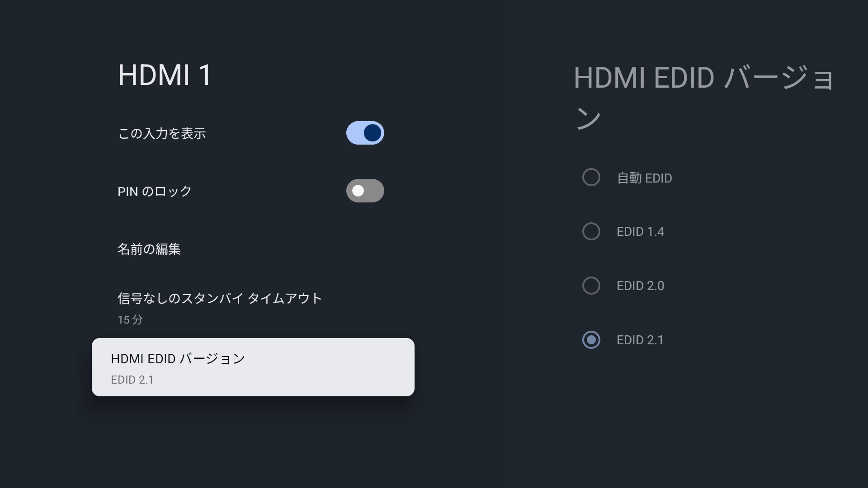Open 信号なしのスタンバイ タイムアウト setting
This screenshot has height=488, width=868.
click(220, 298)
